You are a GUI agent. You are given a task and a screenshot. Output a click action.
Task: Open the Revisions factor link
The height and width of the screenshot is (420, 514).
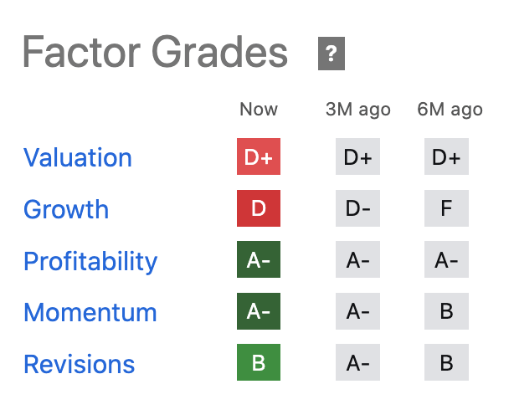(79, 365)
